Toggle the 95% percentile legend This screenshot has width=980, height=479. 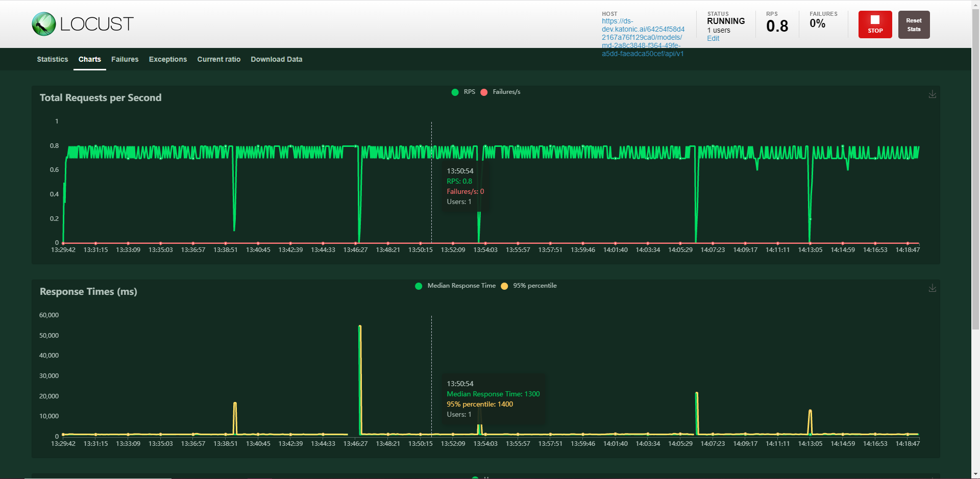click(529, 286)
